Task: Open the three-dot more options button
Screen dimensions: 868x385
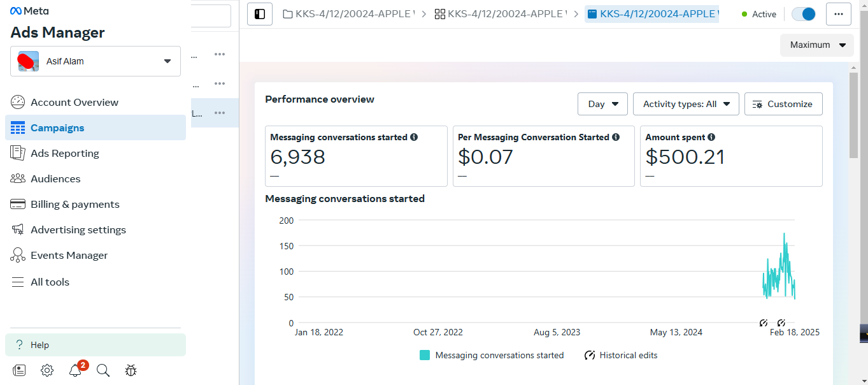Action: (838, 14)
